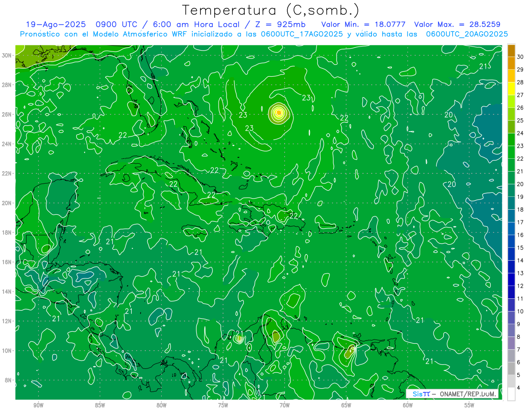Click the "60W" longitude axis label

(x=408, y=405)
